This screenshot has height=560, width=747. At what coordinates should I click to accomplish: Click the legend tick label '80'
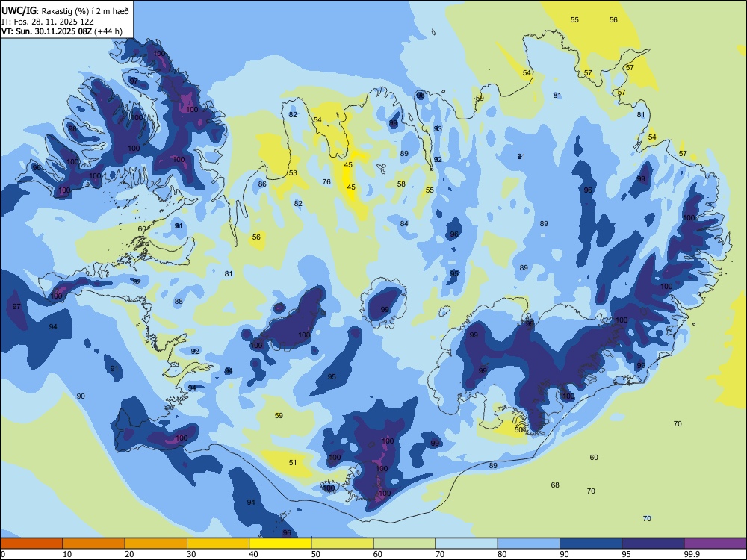pyautogui.click(x=502, y=554)
